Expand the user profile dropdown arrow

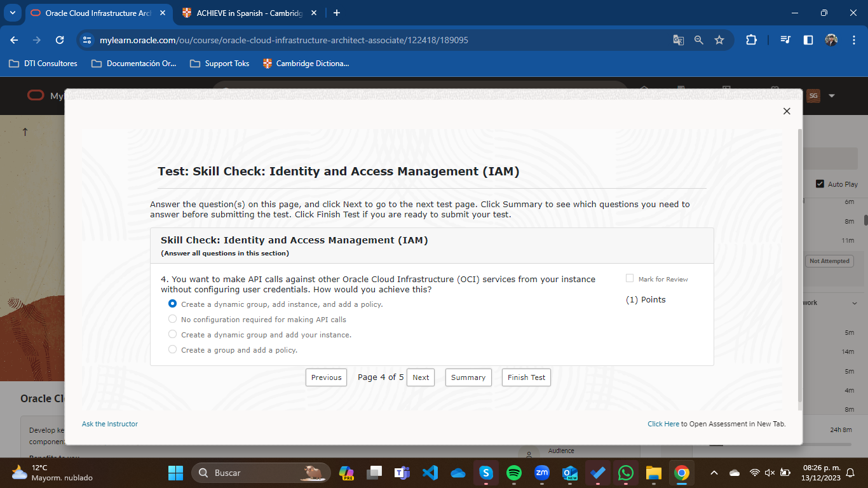(x=832, y=96)
